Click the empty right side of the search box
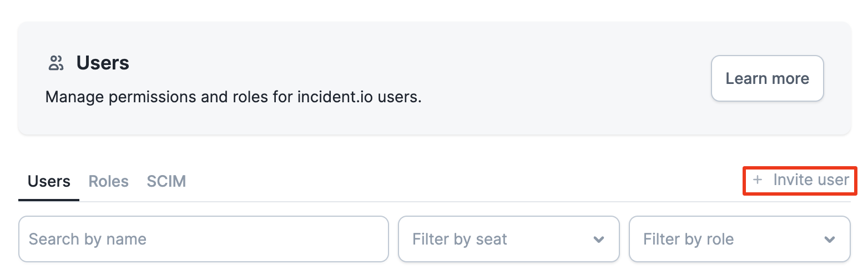 322,239
